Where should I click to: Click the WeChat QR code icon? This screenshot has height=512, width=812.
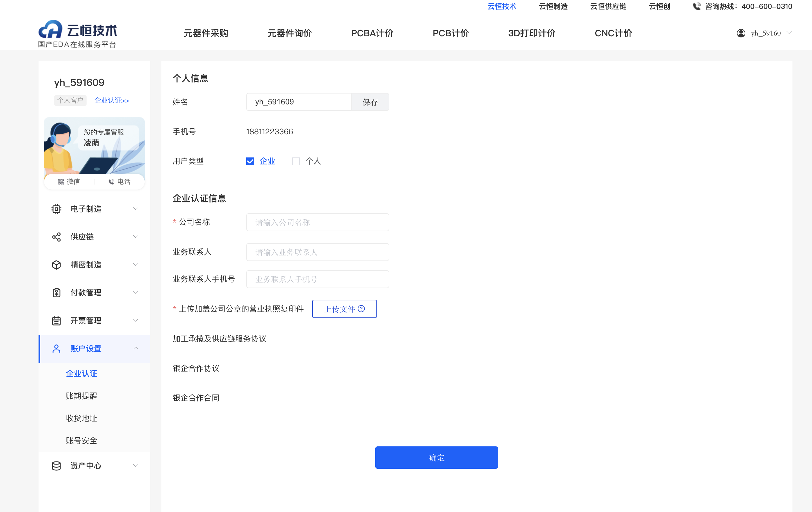click(61, 182)
